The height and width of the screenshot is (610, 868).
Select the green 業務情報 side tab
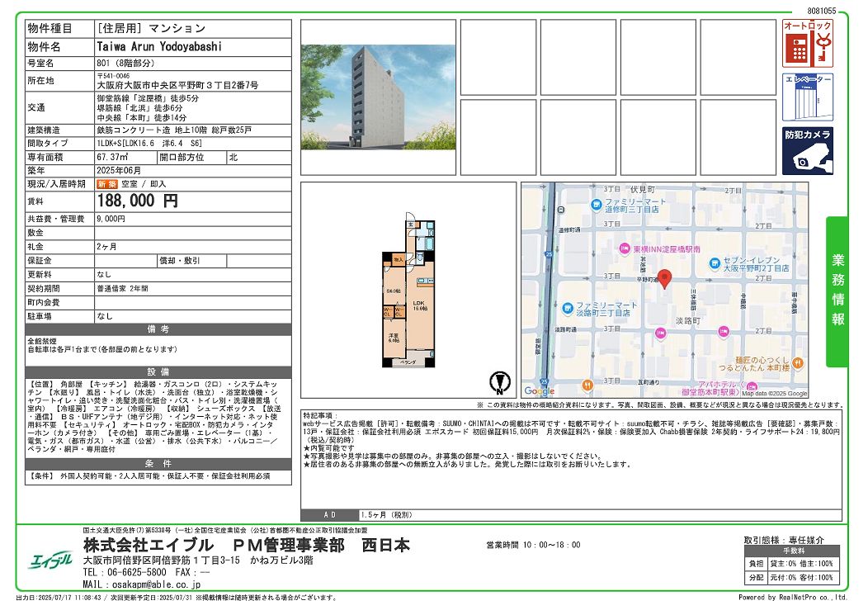pyautogui.click(x=837, y=291)
